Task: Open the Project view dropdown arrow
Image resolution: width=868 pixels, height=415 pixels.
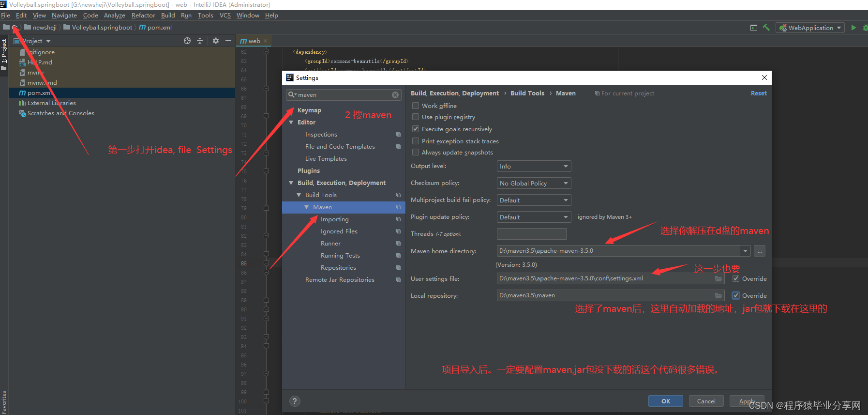Action: pyautogui.click(x=48, y=41)
